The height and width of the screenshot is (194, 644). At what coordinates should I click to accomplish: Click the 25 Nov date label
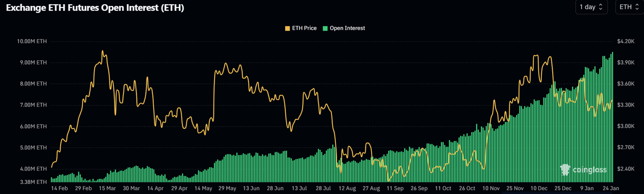tap(515, 189)
